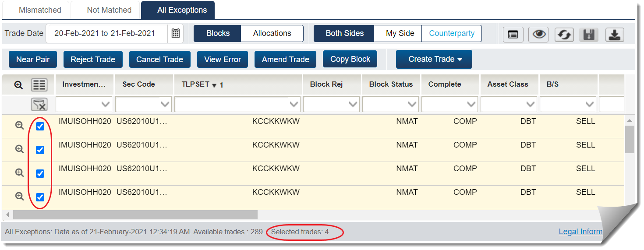Screen dimensions: 644x250
Task: Select the Allocations toggle option
Action: pyautogui.click(x=272, y=33)
